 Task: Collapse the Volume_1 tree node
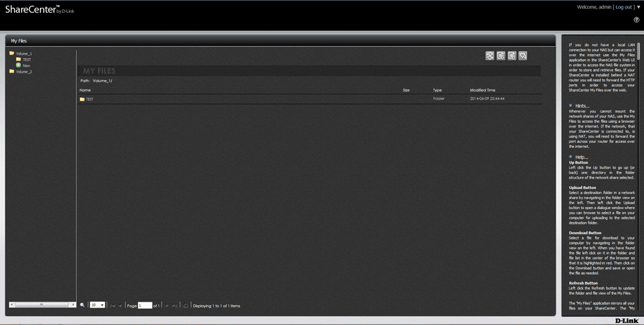click(12, 53)
